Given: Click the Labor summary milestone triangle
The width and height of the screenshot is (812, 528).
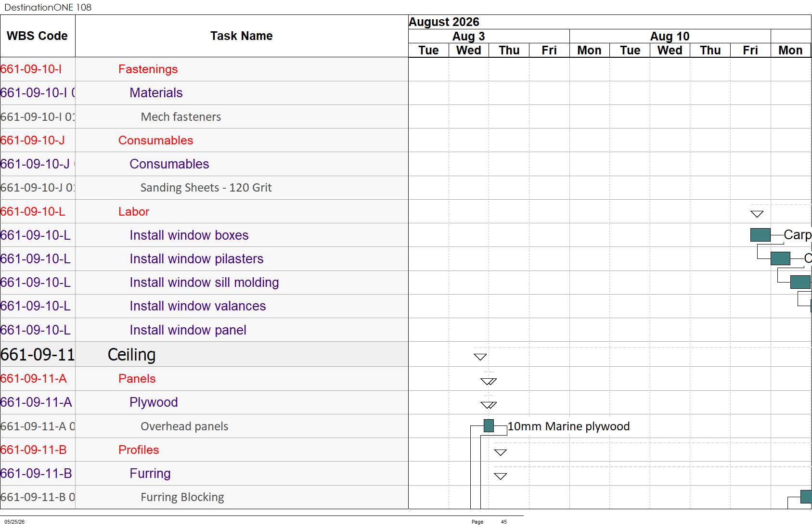Looking at the screenshot, I should (x=757, y=214).
